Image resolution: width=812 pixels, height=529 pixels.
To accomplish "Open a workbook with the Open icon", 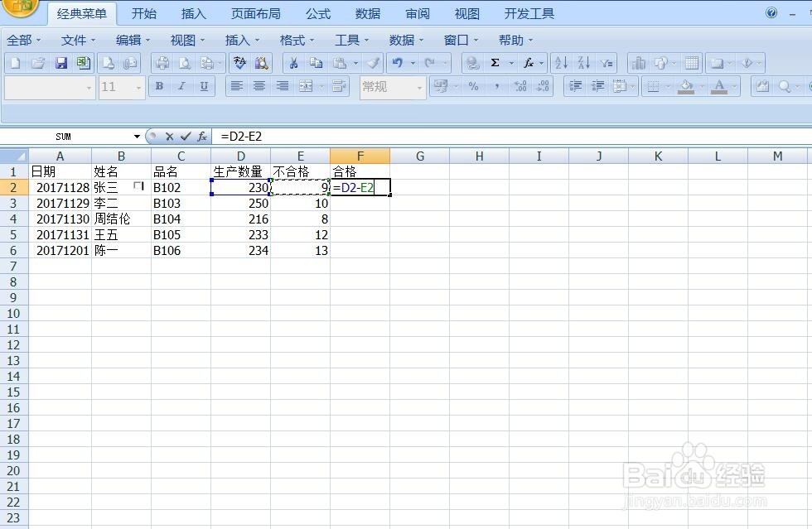I will 38,62.
